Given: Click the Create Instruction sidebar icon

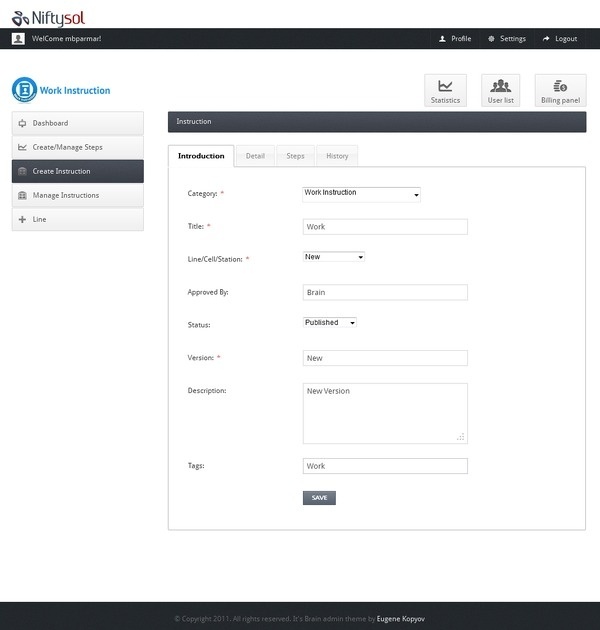Looking at the screenshot, I should tap(23, 171).
